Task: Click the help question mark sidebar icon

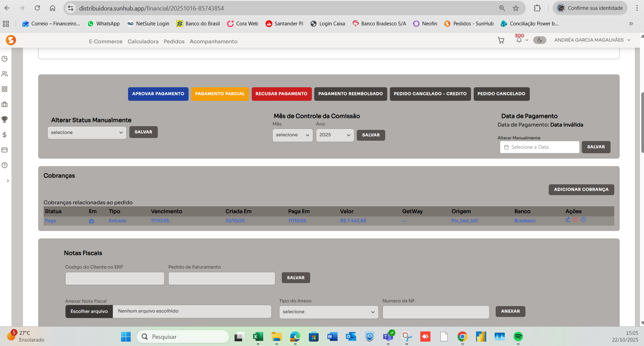Action: [5, 165]
